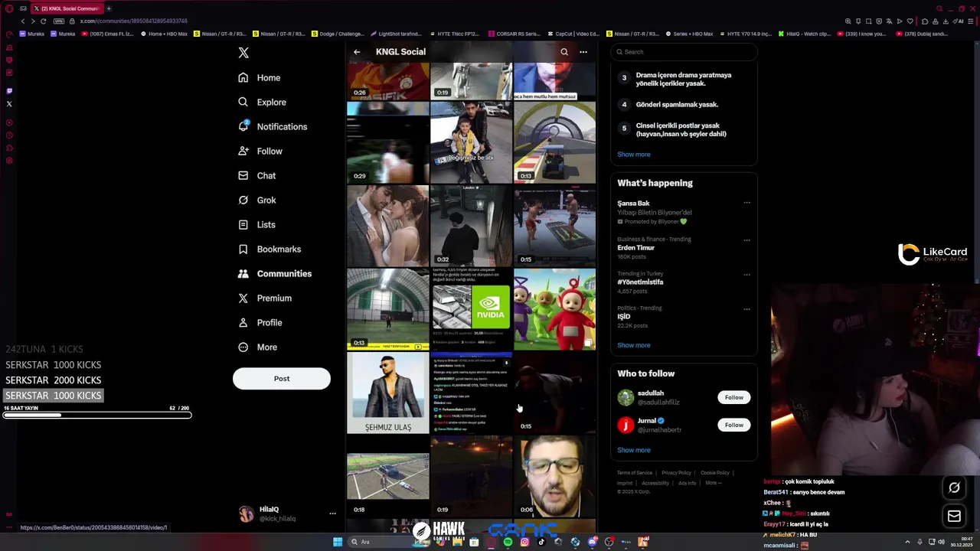The image size is (980, 551).
Task: Click the browser back arrow
Action: pyautogui.click(x=22, y=21)
